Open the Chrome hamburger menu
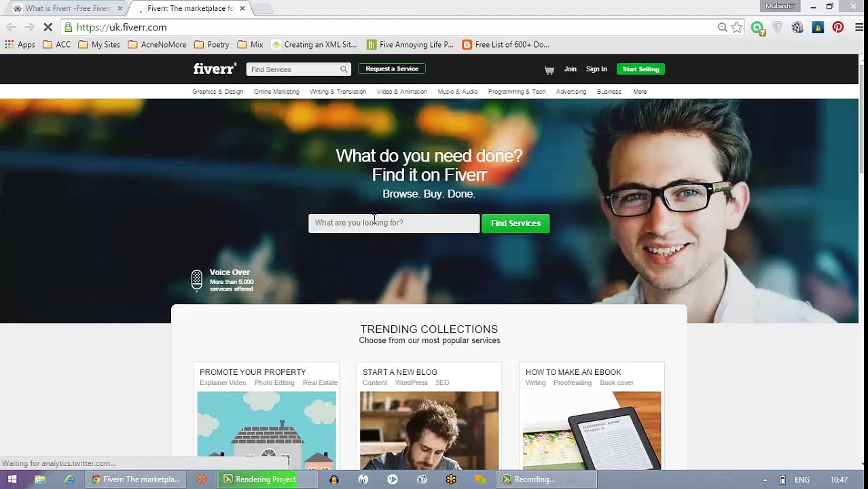 [x=858, y=27]
